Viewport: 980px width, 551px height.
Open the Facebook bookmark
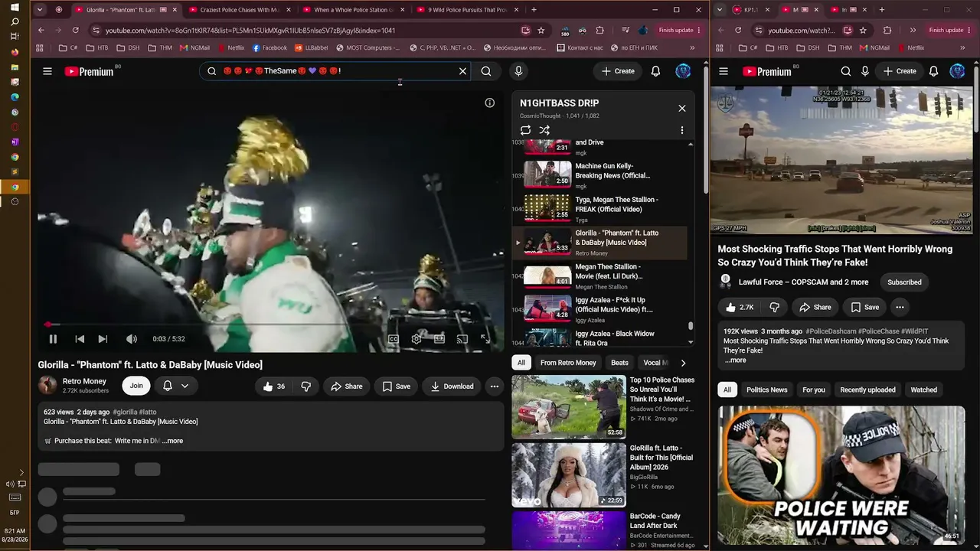click(x=269, y=47)
